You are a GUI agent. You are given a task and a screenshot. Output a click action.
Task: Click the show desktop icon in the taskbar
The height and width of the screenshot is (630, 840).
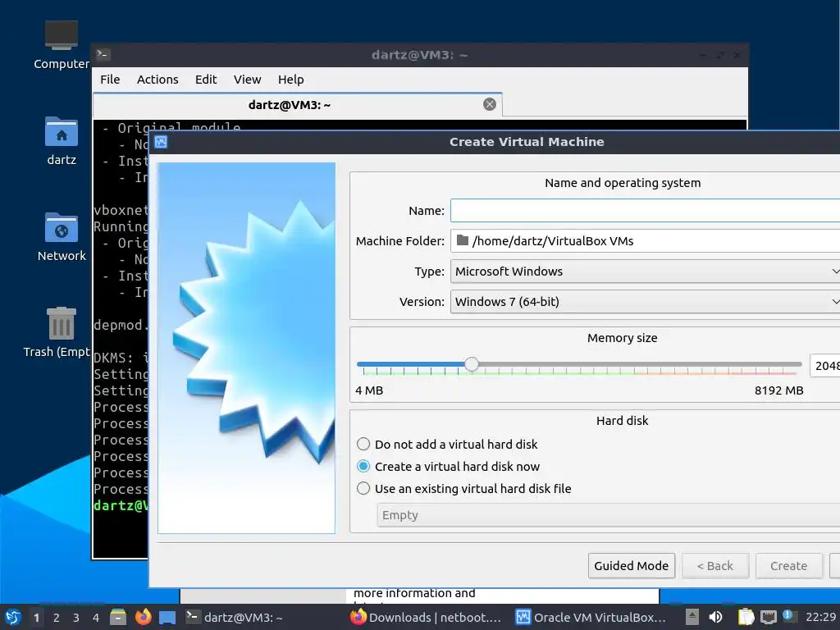167,618
